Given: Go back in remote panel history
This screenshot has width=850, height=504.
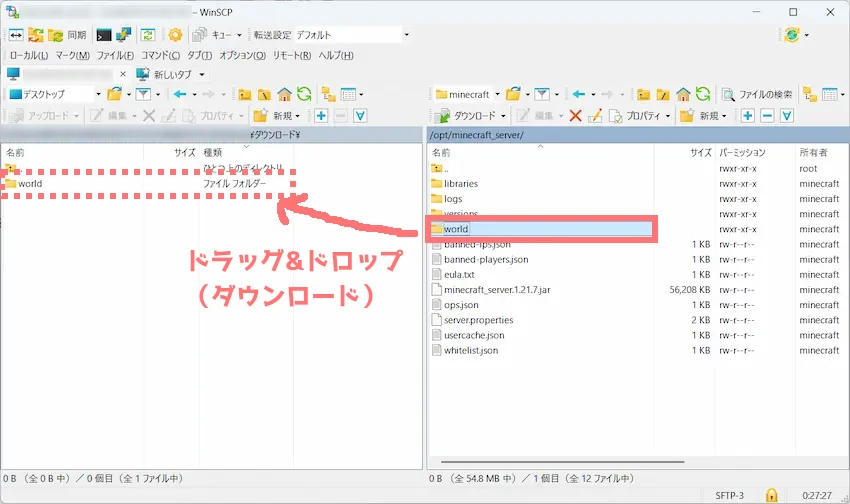Looking at the screenshot, I should coord(579,94).
